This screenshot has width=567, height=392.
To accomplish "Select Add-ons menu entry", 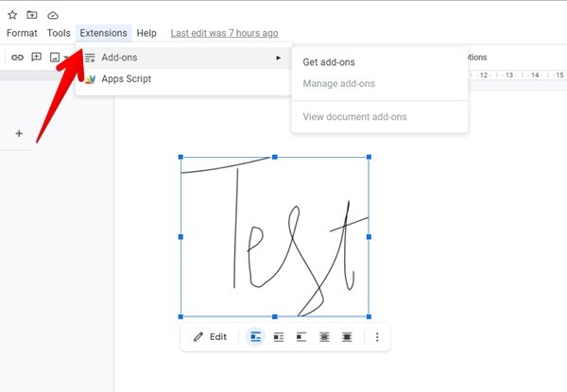I will [x=183, y=58].
